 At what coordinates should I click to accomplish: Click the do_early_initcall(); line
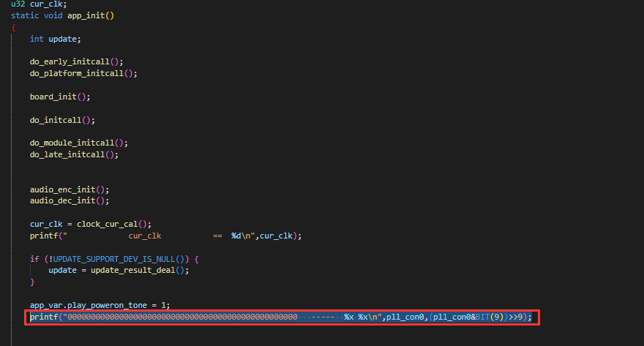[x=76, y=61]
